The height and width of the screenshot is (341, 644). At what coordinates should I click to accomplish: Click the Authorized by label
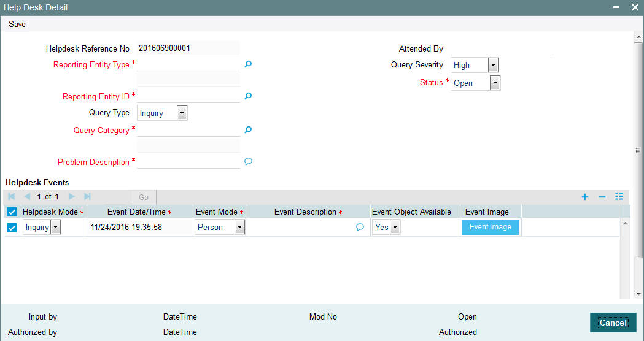[33, 332]
